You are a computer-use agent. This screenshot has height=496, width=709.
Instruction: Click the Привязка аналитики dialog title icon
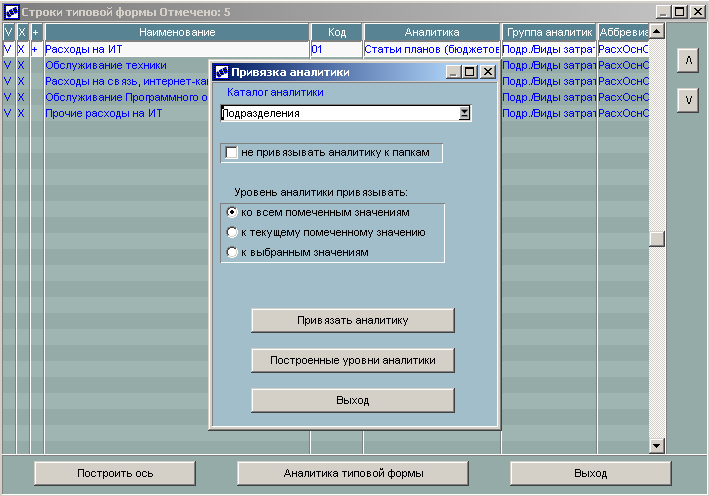[222, 72]
